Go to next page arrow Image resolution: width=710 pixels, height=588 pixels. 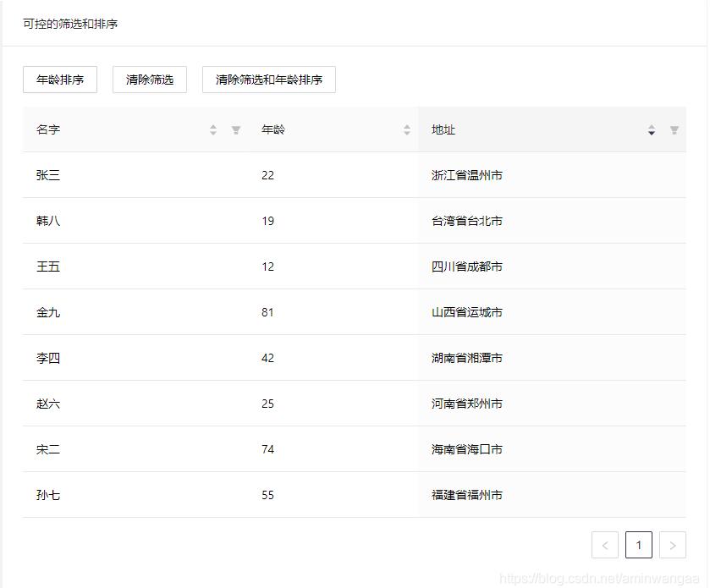(x=673, y=545)
